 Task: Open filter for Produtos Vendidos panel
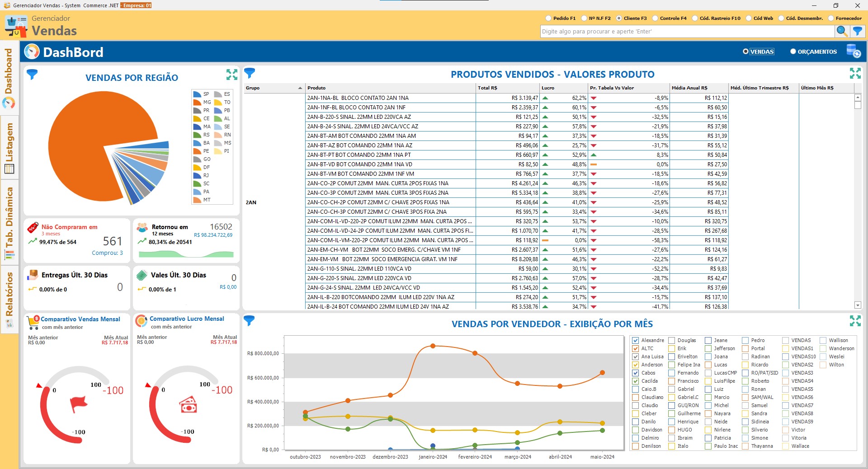pyautogui.click(x=250, y=73)
